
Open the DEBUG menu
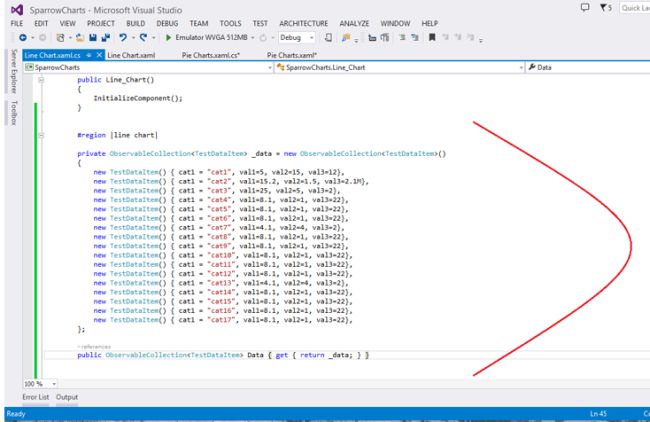pos(167,23)
